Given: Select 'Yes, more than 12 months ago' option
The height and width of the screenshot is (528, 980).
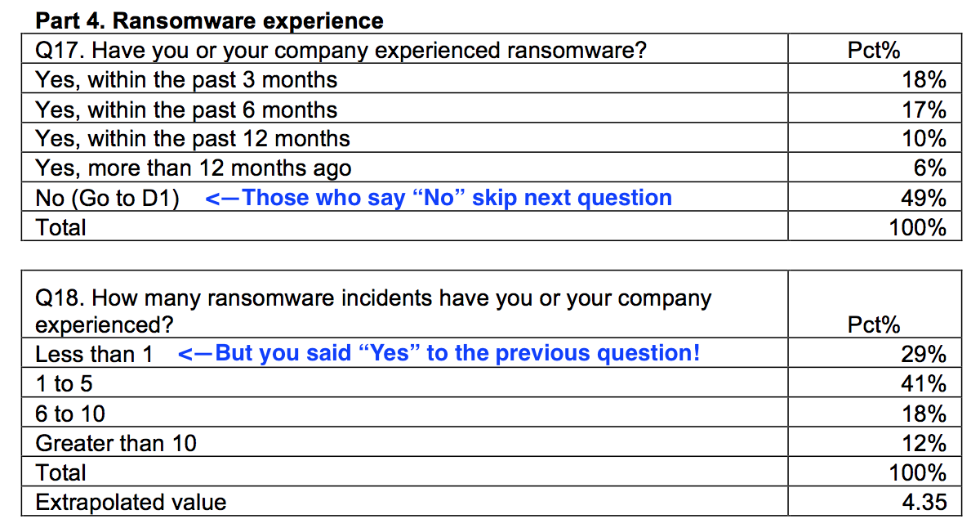Looking at the screenshot, I should [x=194, y=168].
